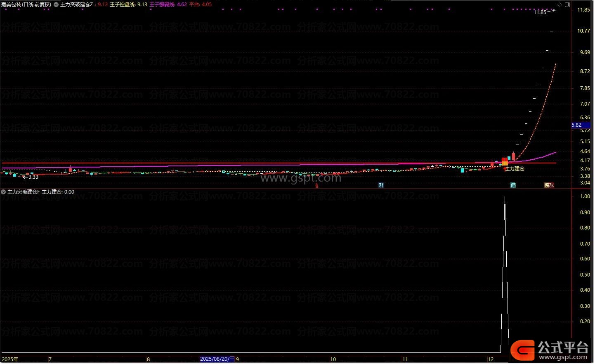Click the 3.33 low price annotation
The width and height of the screenshot is (595, 364).
(x=33, y=177)
